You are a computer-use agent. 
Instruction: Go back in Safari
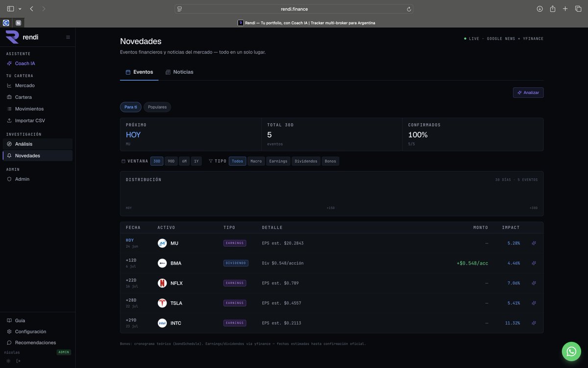[x=31, y=9]
